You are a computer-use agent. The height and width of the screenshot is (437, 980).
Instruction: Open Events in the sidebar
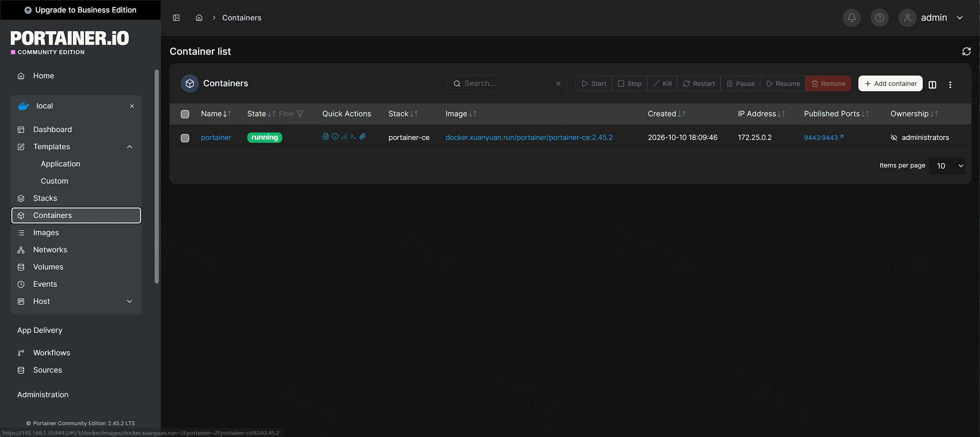76,284
